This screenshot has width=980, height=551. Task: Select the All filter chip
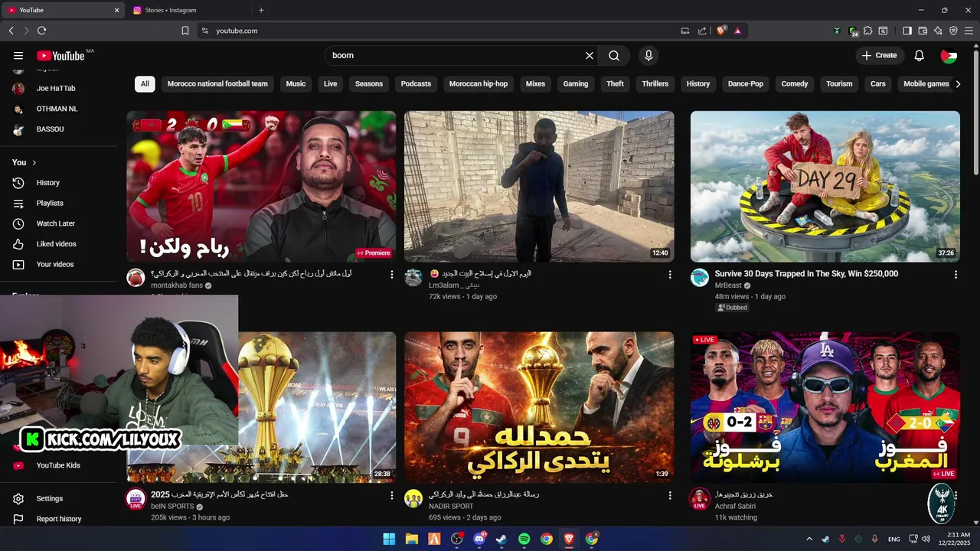145,83
